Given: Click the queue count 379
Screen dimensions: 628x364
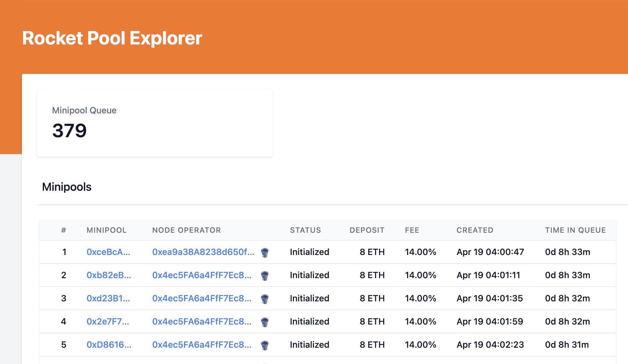Looking at the screenshot, I should pos(70,130).
